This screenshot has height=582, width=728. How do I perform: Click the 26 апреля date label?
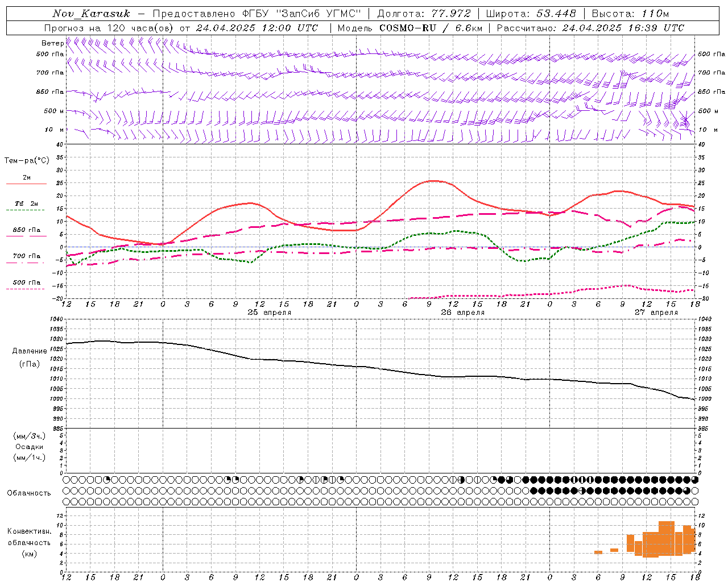pyautogui.click(x=462, y=313)
